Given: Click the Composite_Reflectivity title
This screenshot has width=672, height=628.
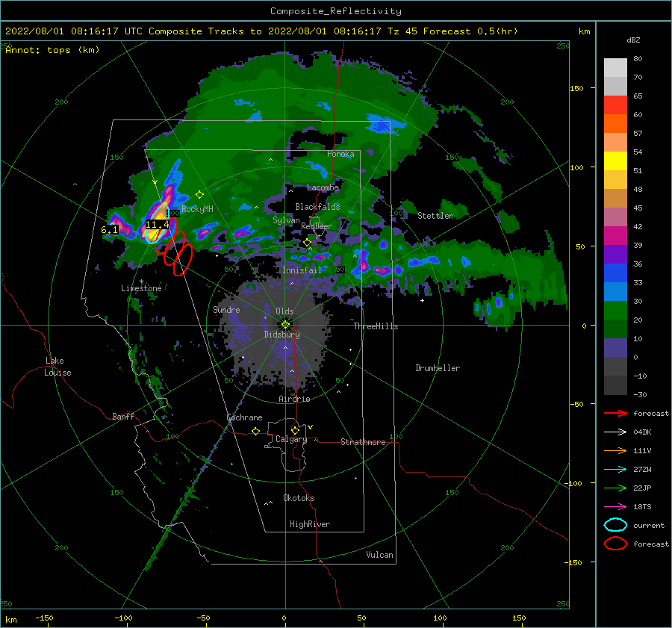Looking at the screenshot, I should click(336, 11).
